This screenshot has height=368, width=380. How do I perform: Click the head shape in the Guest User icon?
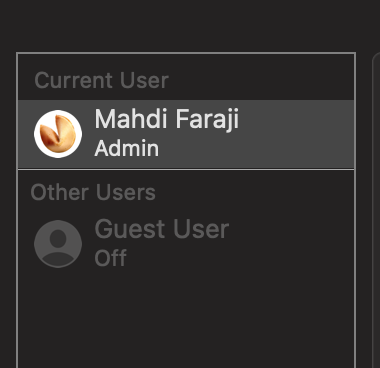tap(58, 238)
